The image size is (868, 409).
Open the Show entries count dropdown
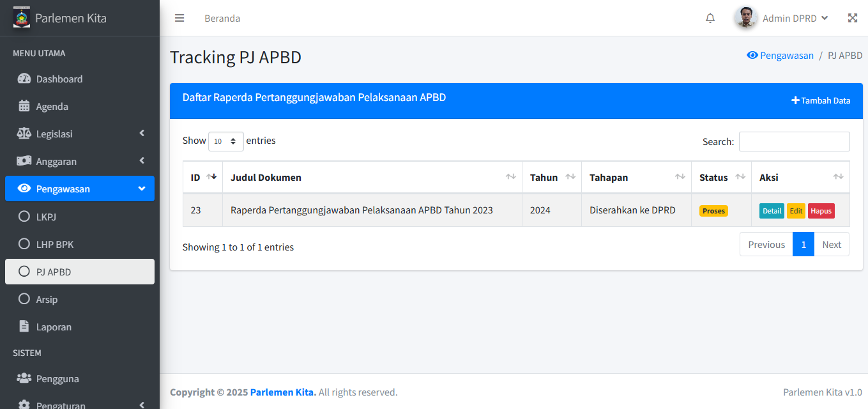[x=225, y=141]
